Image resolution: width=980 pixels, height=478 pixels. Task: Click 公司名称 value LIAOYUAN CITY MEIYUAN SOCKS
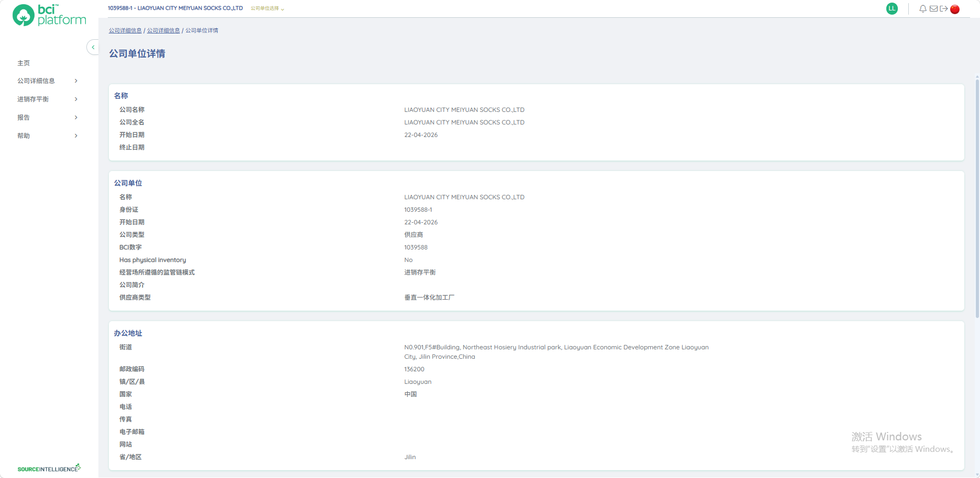pos(464,110)
